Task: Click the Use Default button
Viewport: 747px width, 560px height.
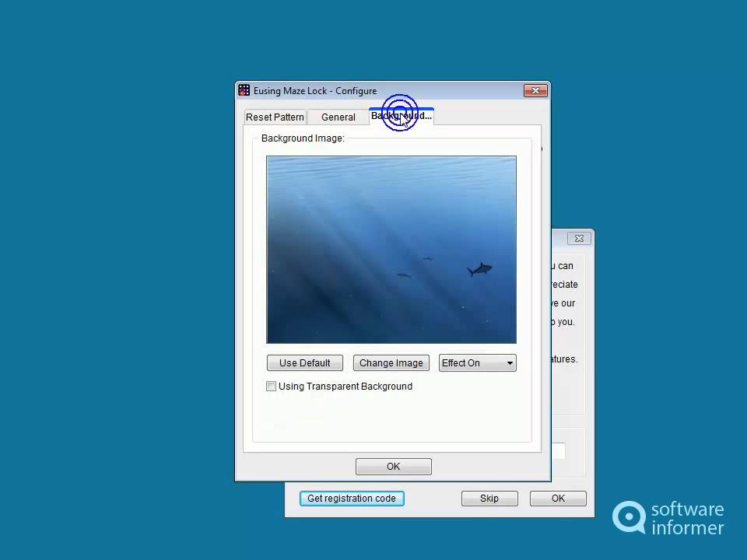Action: (305, 363)
